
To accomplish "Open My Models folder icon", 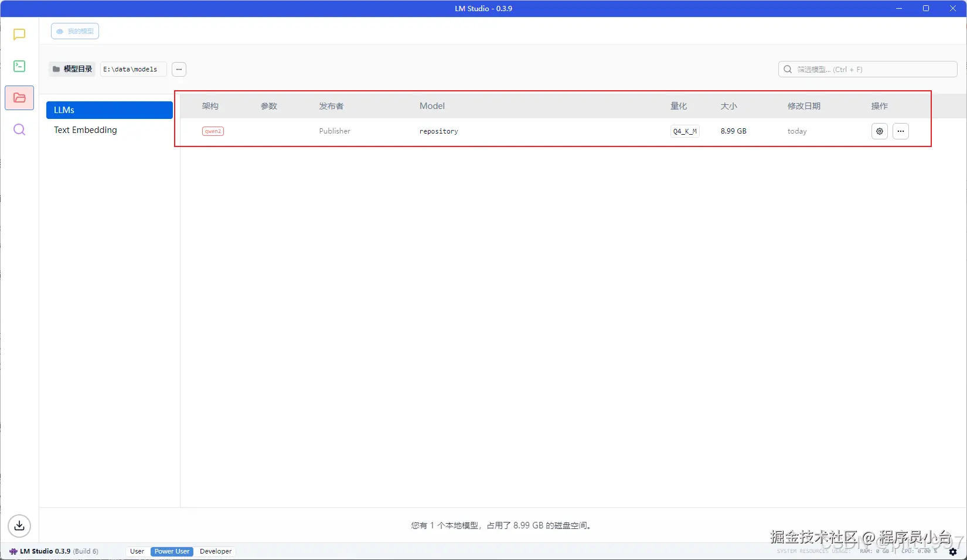I will (x=19, y=98).
